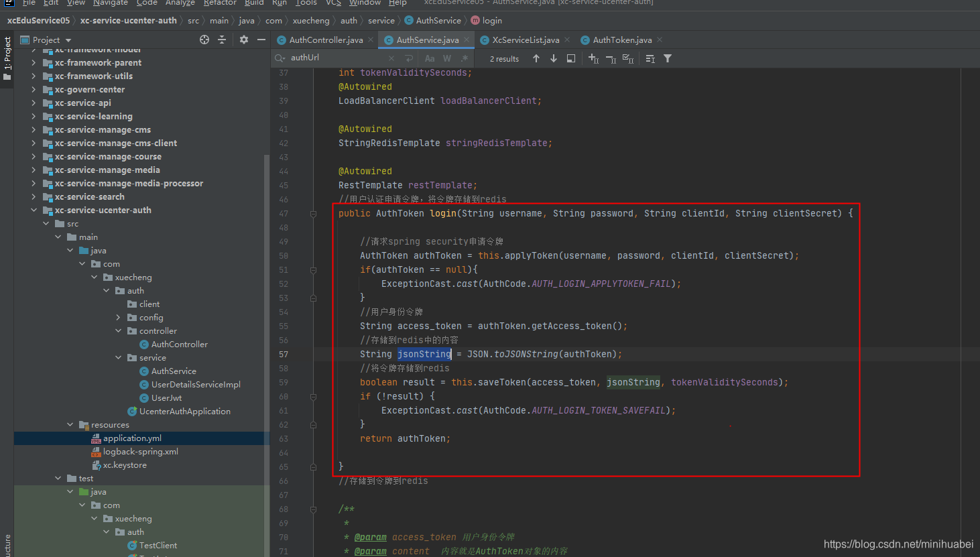Open the 1: Project tool window button
Screen dimensions: 980x557
click(x=7, y=58)
